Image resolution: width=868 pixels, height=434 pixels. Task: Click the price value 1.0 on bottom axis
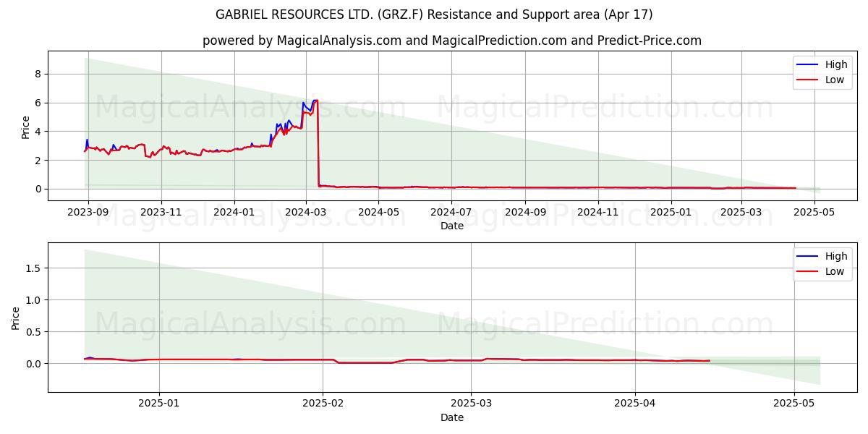35,299
